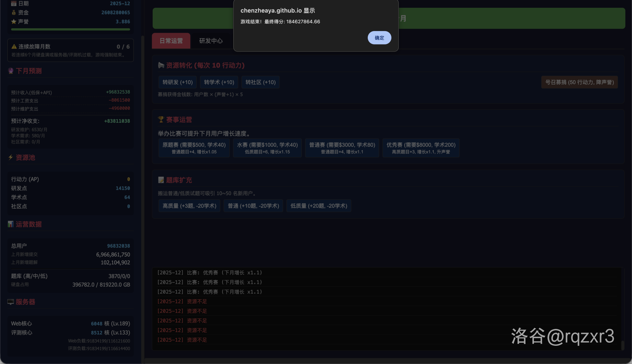
Task: Click the chart icon beside 运营数据
Action: (x=11, y=224)
